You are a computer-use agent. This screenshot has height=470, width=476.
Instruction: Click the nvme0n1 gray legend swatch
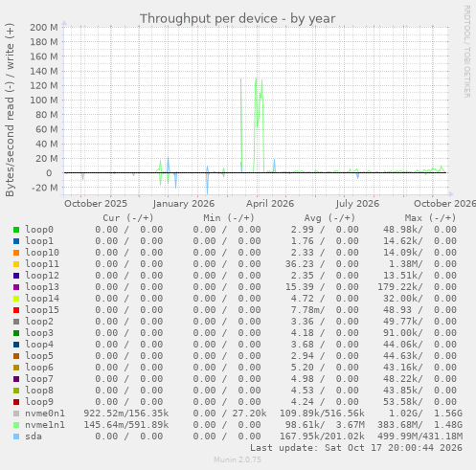pyautogui.click(x=16, y=414)
